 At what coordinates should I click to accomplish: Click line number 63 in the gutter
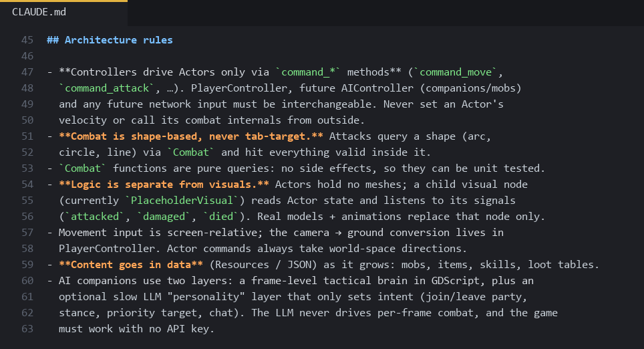[x=27, y=329]
